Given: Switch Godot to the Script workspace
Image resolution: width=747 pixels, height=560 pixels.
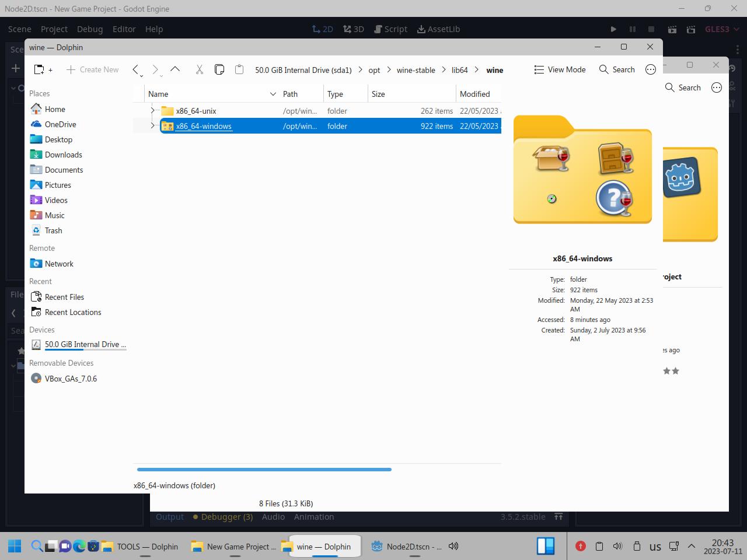Looking at the screenshot, I should point(391,29).
